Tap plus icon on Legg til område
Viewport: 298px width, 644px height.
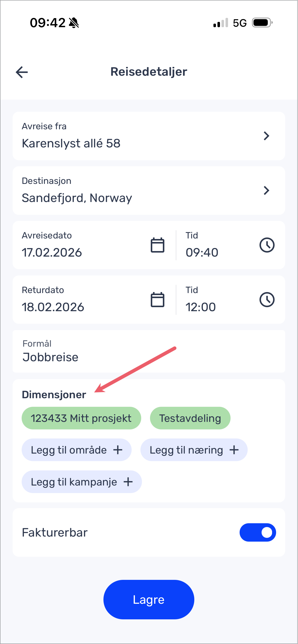[x=118, y=450]
